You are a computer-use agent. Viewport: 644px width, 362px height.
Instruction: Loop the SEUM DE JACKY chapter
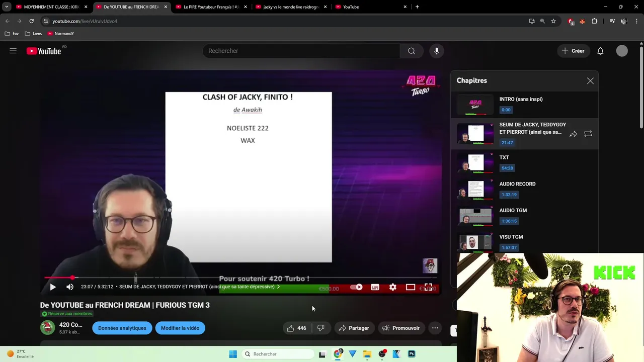pos(588,134)
